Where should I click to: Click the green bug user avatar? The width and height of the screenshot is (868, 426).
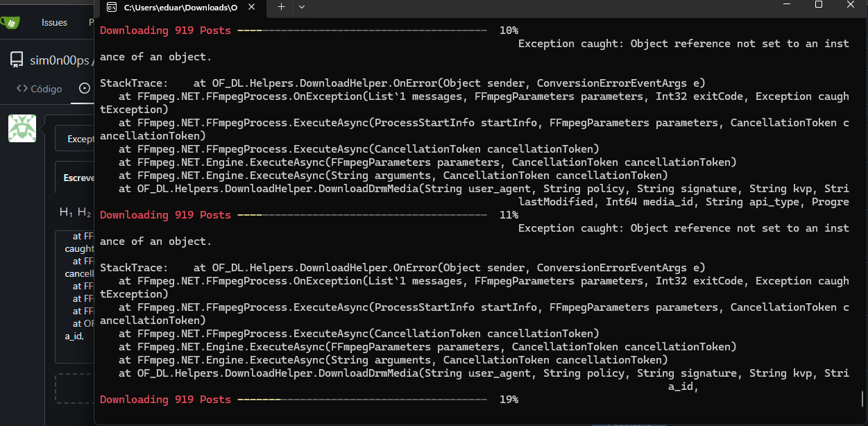click(22, 128)
